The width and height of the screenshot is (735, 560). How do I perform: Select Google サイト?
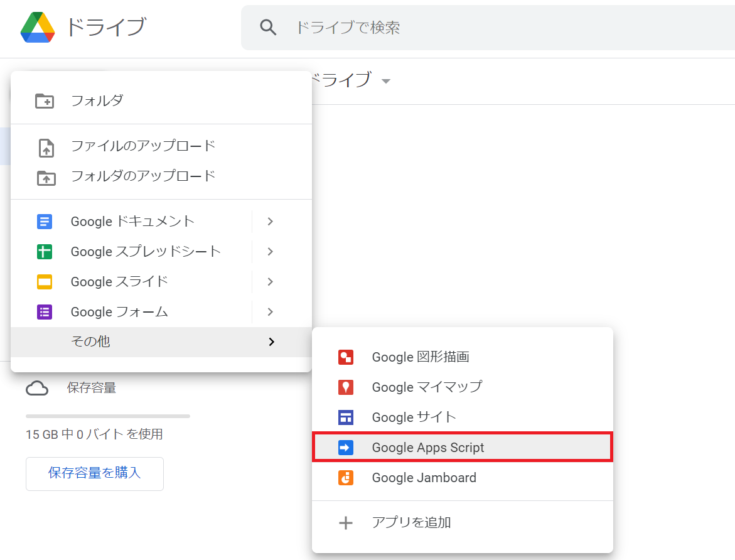click(463, 417)
